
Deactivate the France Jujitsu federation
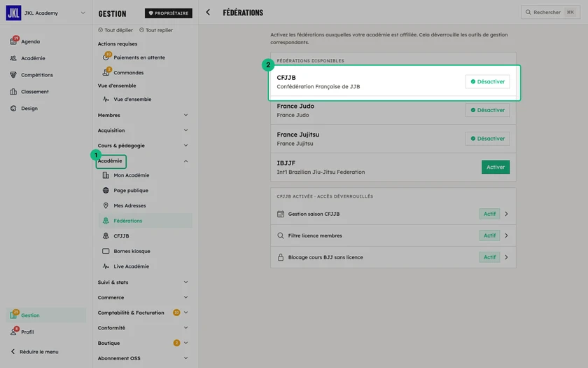pos(487,139)
